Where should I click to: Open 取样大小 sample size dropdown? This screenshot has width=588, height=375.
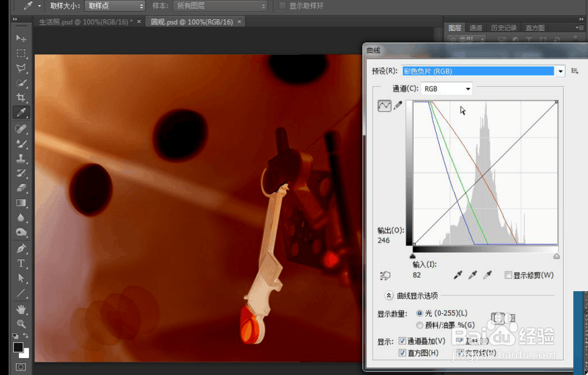point(115,6)
